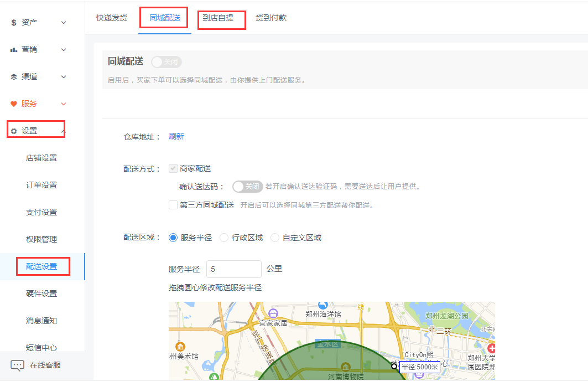Click the bar chart 营销 icon

coord(14,50)
